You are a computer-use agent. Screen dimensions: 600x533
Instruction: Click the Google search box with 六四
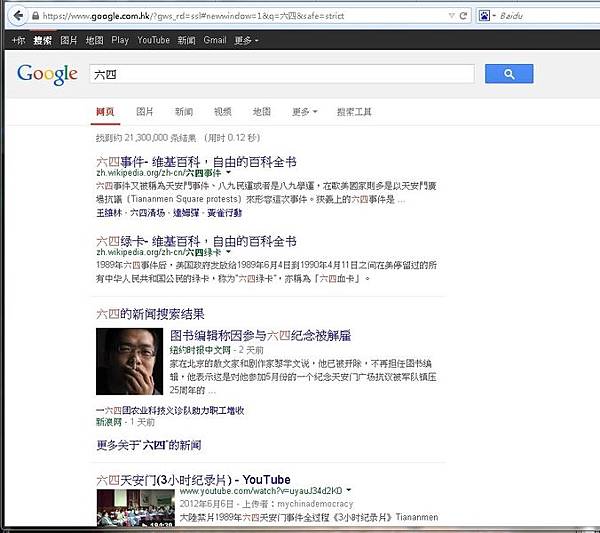[x=282, y=74]
